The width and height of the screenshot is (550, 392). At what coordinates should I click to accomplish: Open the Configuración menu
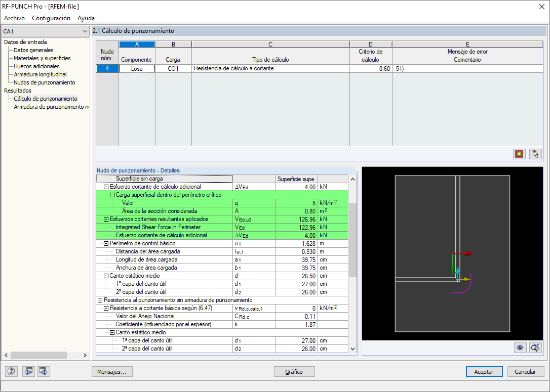(51, 18)
